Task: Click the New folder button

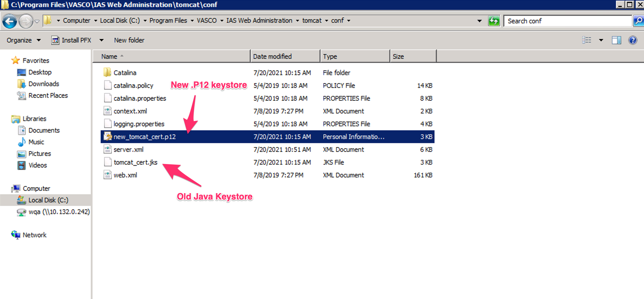Action: point(129,40)
